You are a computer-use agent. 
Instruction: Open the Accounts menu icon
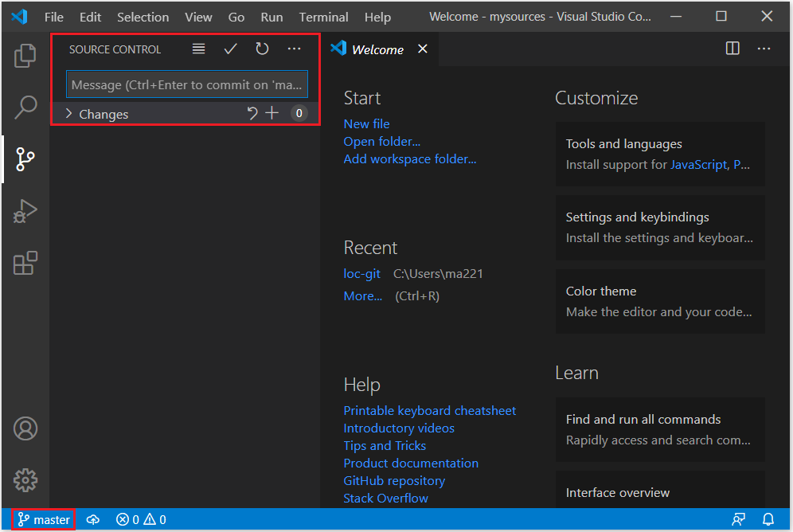25,428
